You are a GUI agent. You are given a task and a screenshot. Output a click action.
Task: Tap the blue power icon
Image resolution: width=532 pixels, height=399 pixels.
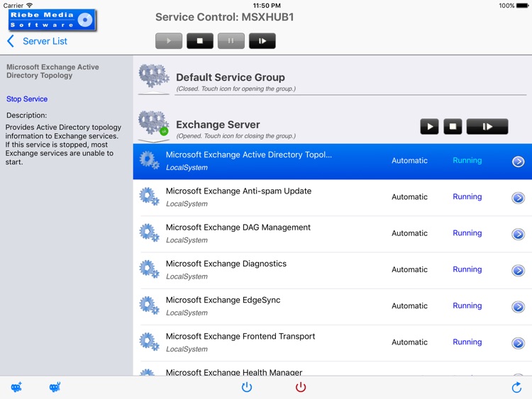point(247,387)
